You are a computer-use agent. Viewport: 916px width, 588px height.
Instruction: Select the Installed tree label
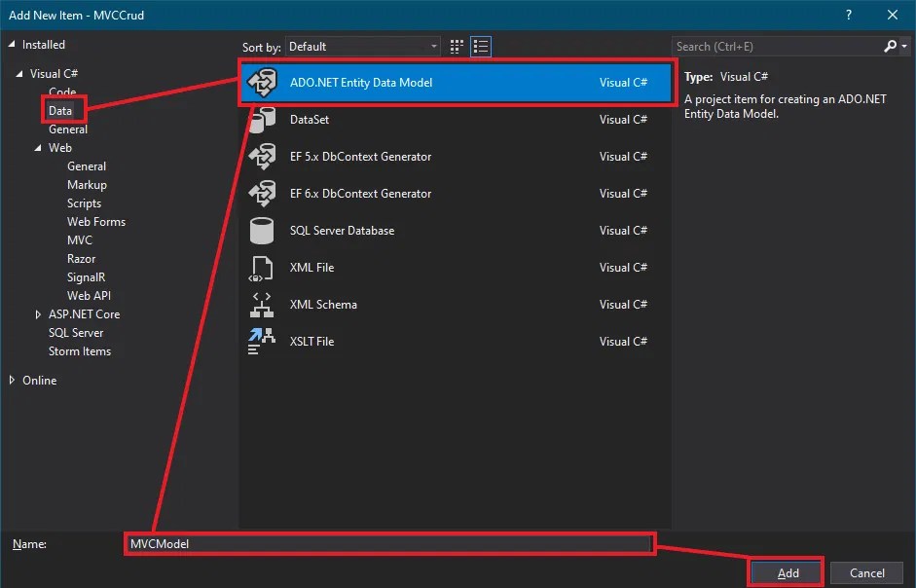(x=43, y=45)
